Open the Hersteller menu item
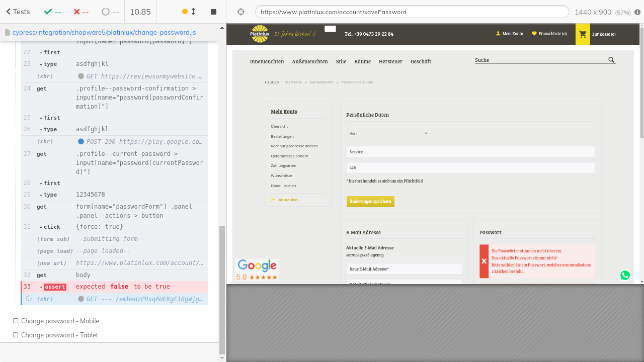644x362 pixels. 390,61
